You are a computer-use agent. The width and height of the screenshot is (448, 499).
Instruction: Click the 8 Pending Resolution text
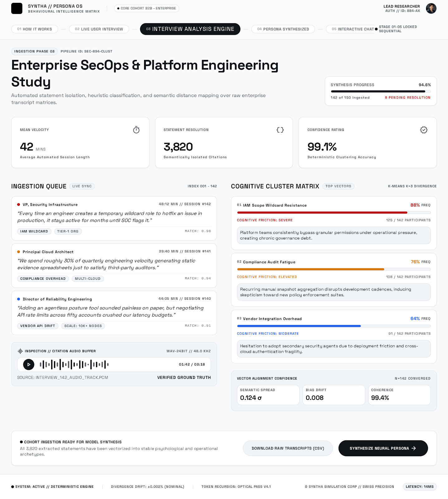coord(408,98)
